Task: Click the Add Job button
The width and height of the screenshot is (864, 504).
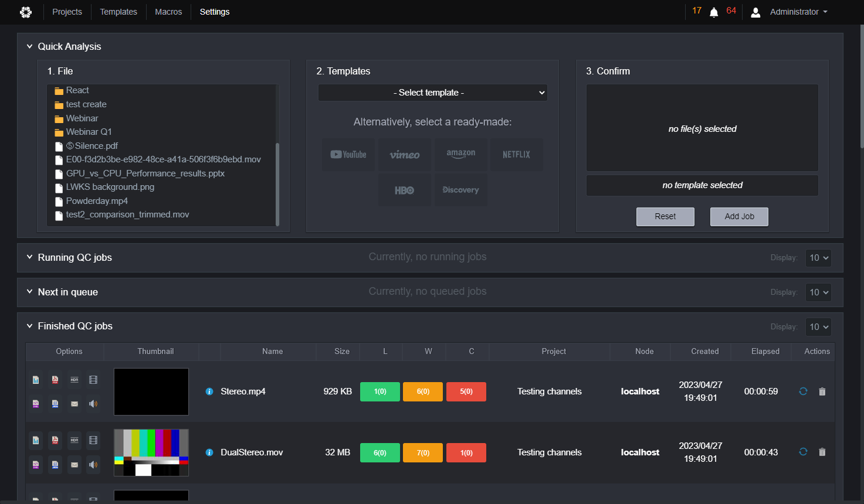Action: pyautogui.click(x=739, y=216)
